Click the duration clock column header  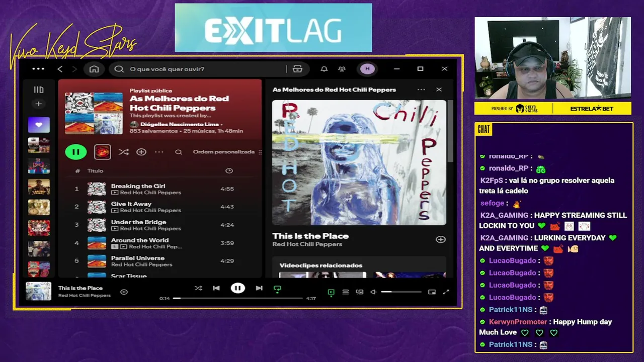229,171
